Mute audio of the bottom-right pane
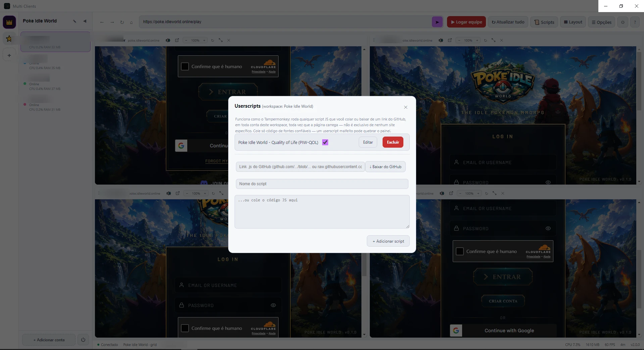Viewport: 644px width, 350px height. pyautogui.click(x=442, y=193)
